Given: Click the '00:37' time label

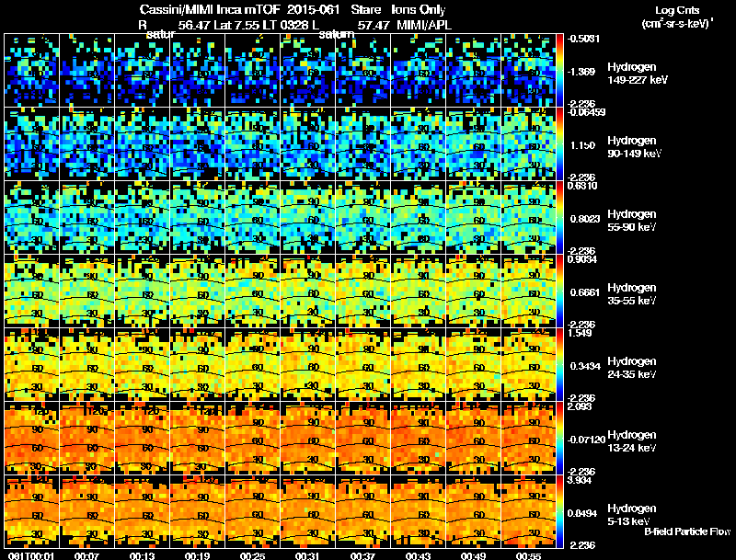Looking at the screenshot, I should 362,556.
